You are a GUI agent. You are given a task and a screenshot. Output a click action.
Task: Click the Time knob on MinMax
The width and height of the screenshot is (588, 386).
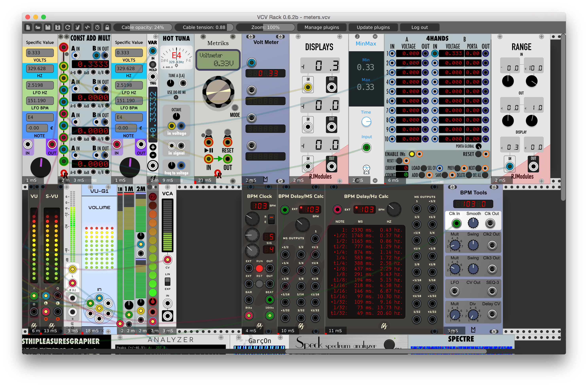(x=366, y=122)
